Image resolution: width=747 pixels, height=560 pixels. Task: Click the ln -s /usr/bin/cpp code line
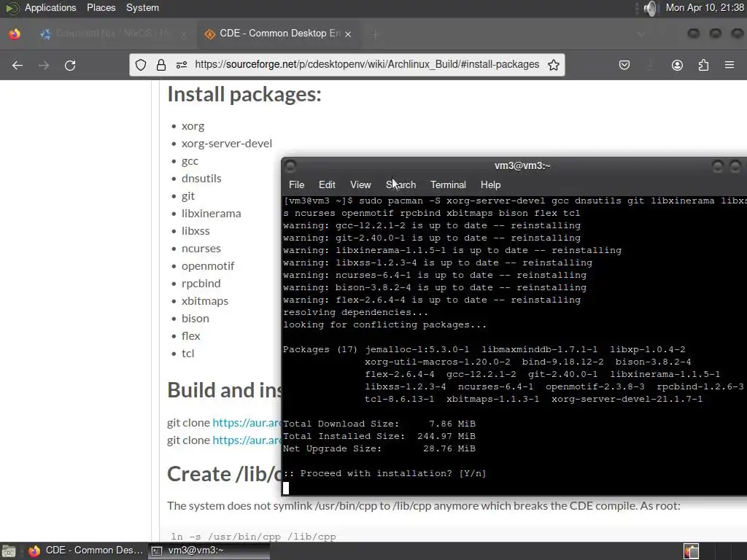[x=253, y=537]
